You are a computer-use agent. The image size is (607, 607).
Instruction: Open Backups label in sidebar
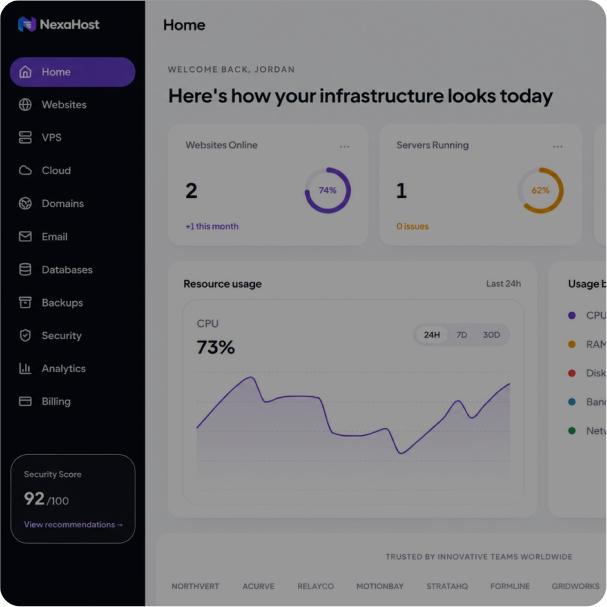[62, 303]
